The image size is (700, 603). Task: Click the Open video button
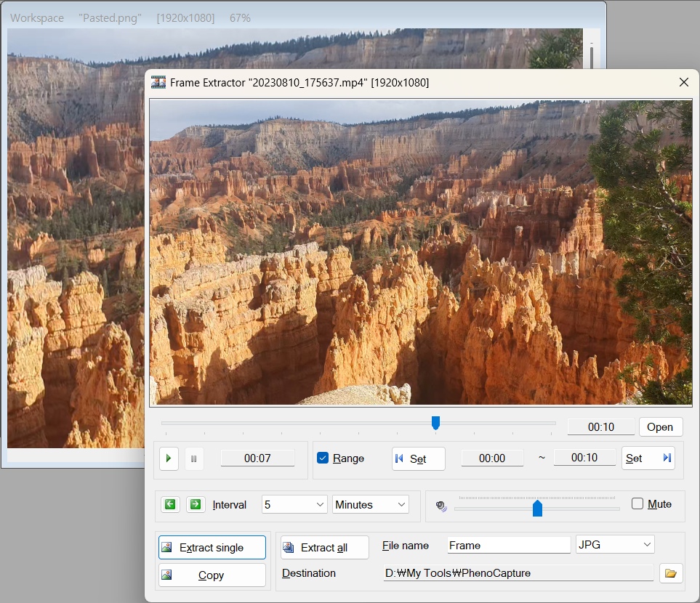coord(660,427)
